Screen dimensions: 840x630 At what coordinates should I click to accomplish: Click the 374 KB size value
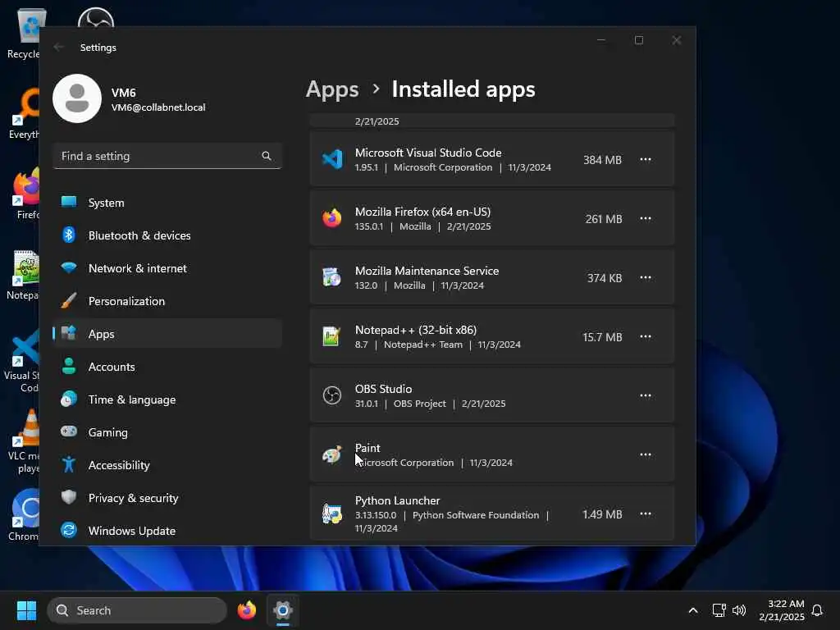tap(605, 277)
